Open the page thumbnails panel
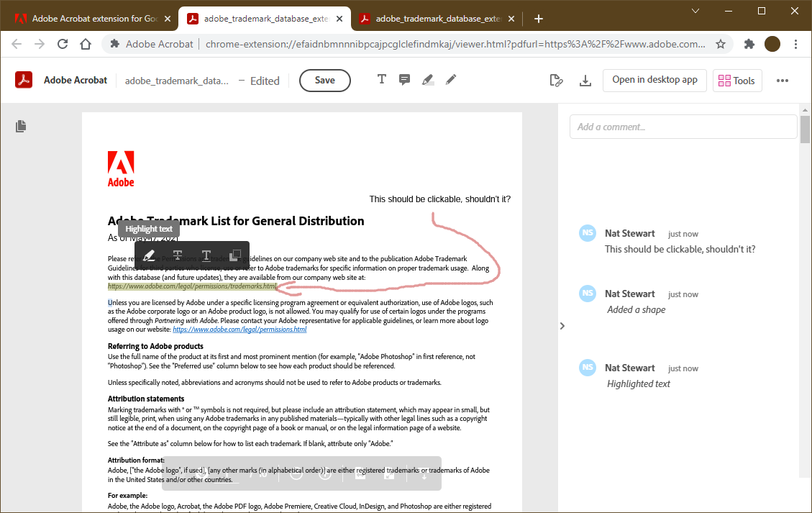The image size is (812, 513). [x=20, y=126]
